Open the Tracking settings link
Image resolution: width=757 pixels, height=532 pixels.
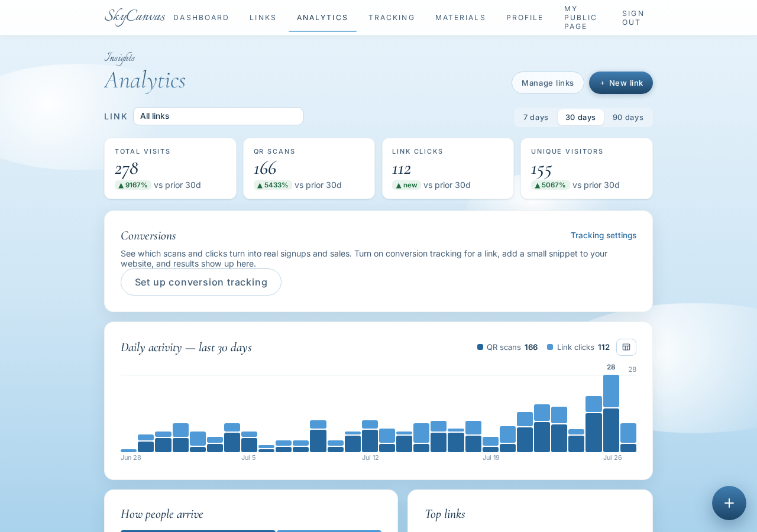pos(604,235)
